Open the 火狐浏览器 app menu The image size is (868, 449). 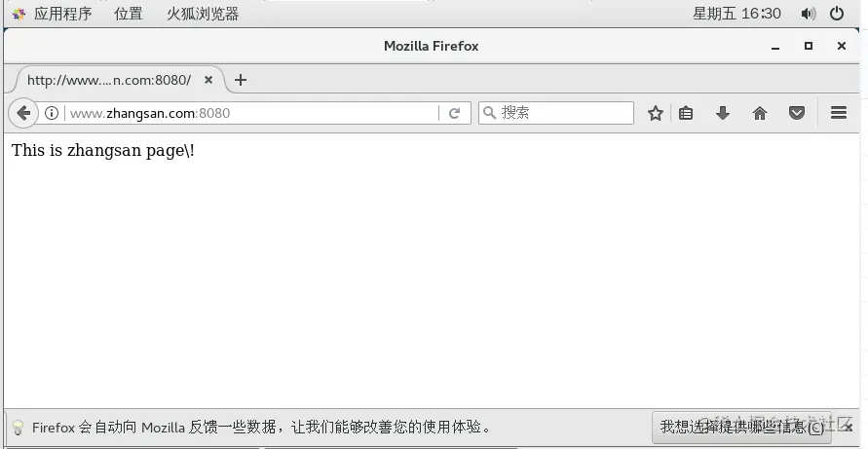[x=203, y=14]
